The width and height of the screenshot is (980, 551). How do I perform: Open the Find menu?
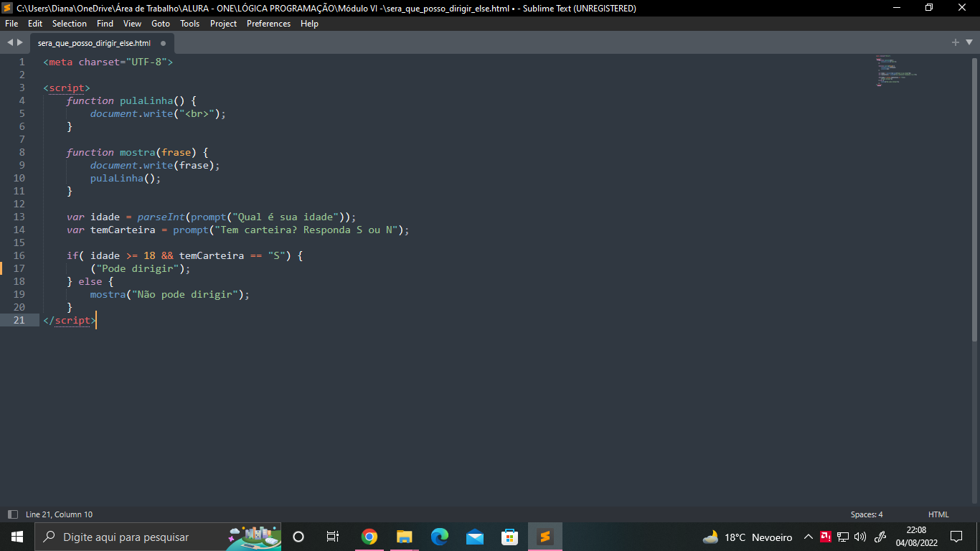105,24
